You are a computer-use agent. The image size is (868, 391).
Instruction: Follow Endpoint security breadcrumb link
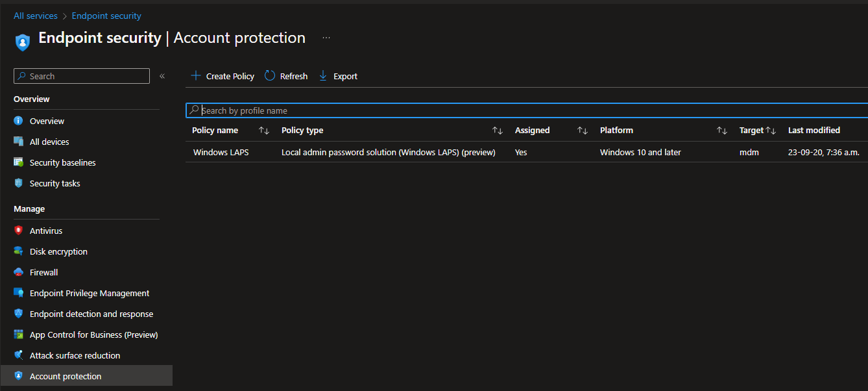point(106,16)
